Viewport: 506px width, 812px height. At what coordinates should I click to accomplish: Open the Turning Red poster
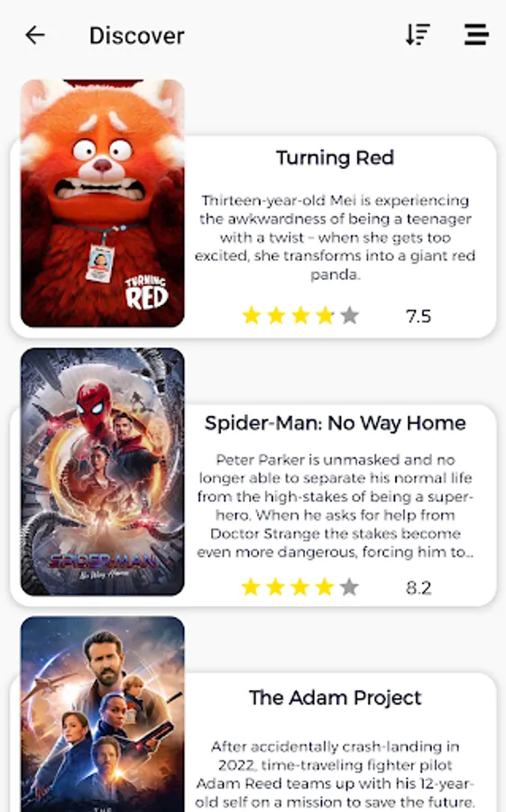(103, 203)
